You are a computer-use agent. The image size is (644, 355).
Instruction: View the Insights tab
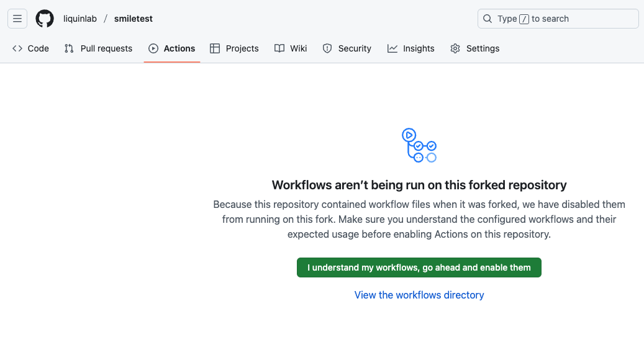[x=410, y=48]
